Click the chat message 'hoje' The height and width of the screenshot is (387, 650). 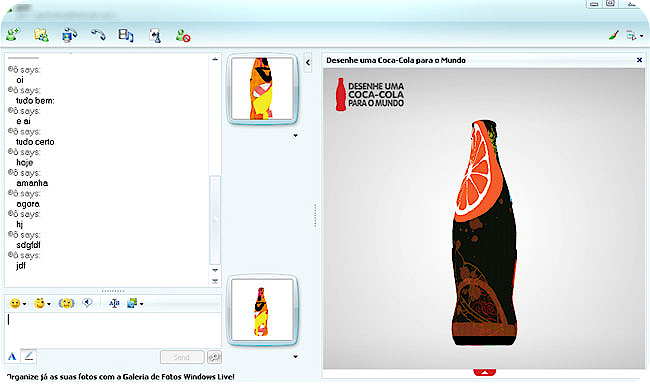coord(24,162)
